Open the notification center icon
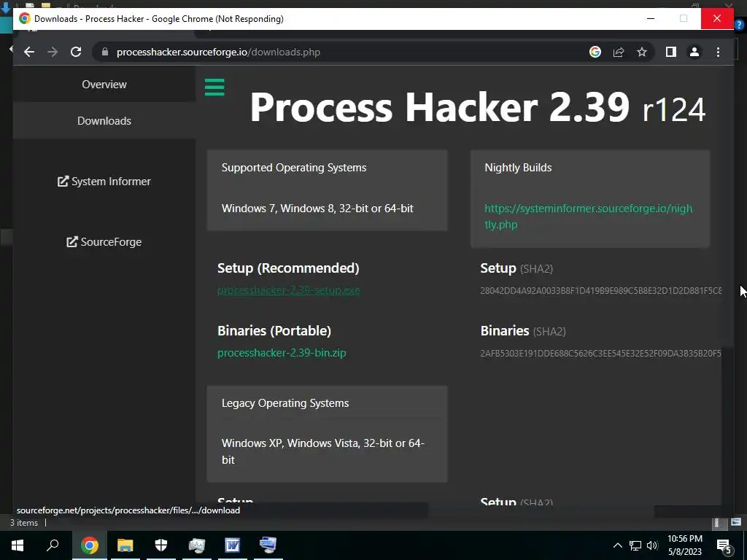Viewport: 747px width, 560px height. [x=724, y=546]
